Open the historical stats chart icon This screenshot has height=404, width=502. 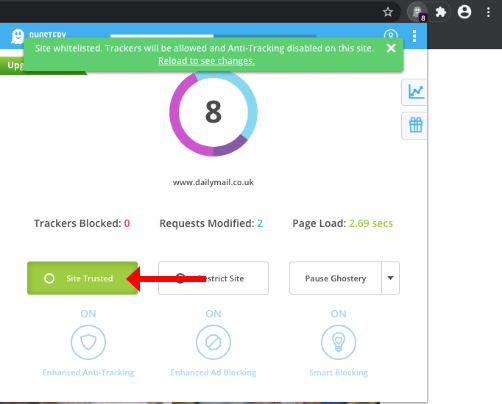click(x=416, y=92)
